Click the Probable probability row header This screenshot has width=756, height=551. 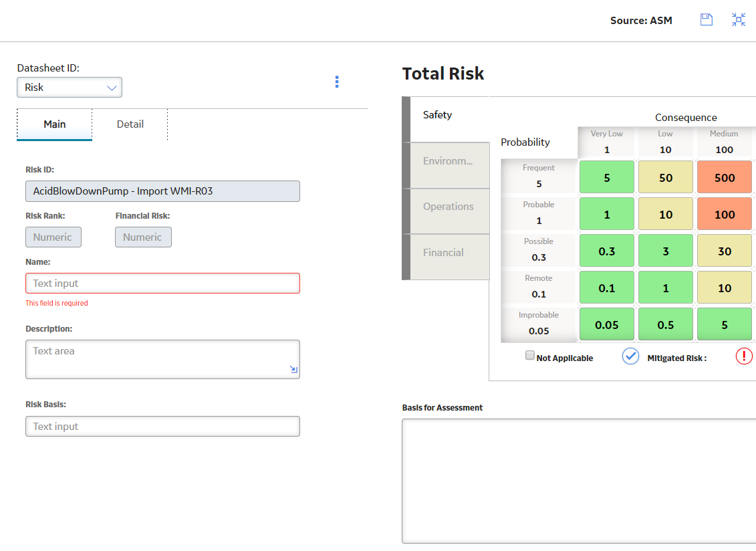tap(539, 213)
